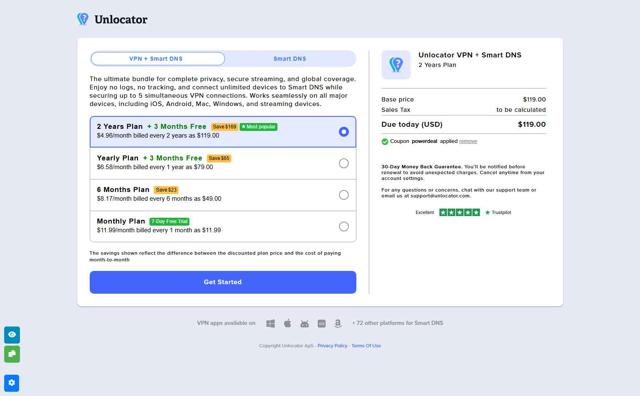Click '2 Years Plan' summary subtitle
The height and width of the screenshot is (396, 640).
(x=437, y=65)
